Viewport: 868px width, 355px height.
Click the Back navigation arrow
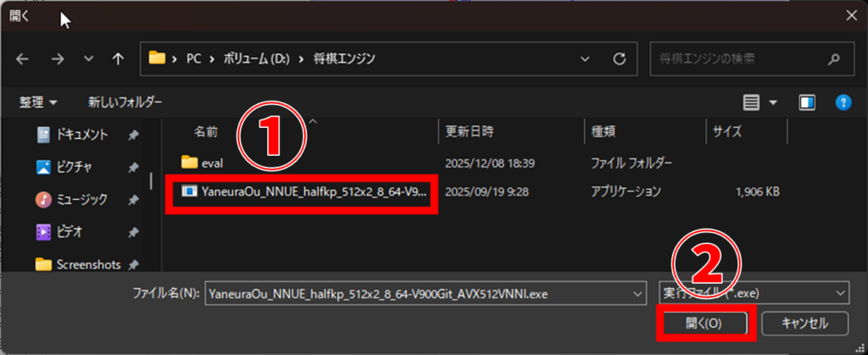point(23,59)
